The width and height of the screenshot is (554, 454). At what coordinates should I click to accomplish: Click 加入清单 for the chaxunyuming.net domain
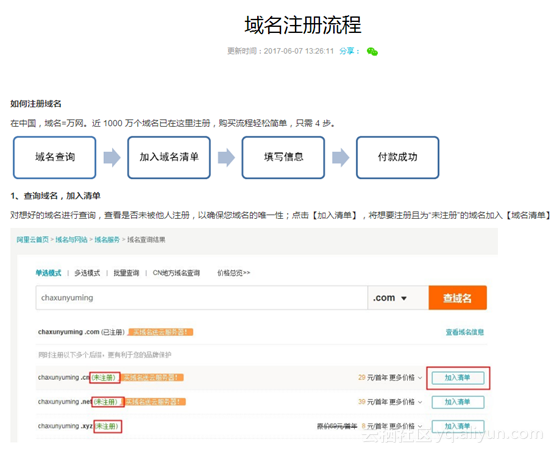click(x=458, y=402)
